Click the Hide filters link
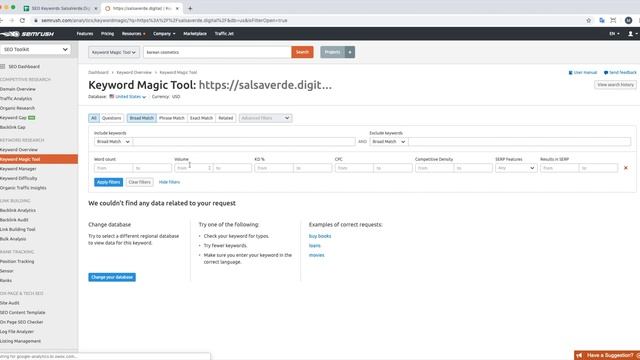The height and width of the screenshot is (360, 640). pyautogui.click(x=169, y=182)
